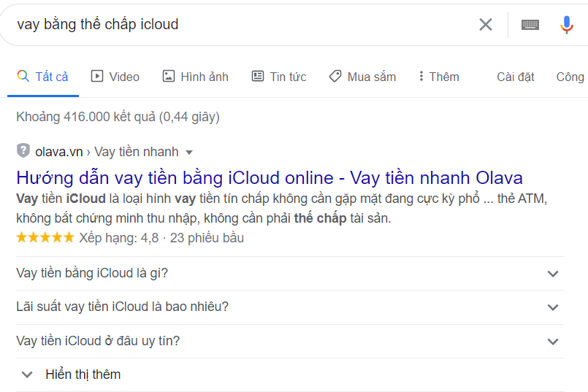Screen dimensions: 588x392
Task: Click the olava.vn breadcrumb URL
Action: tap(59, 152)
